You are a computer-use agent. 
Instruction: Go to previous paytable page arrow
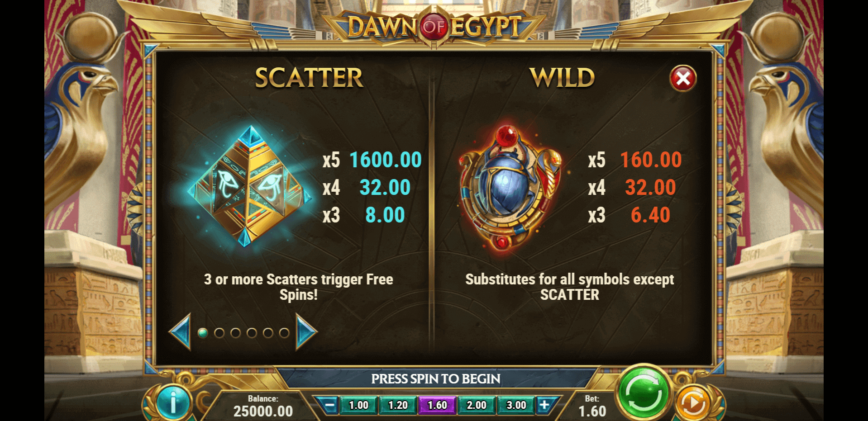click(x=180, y=332)
